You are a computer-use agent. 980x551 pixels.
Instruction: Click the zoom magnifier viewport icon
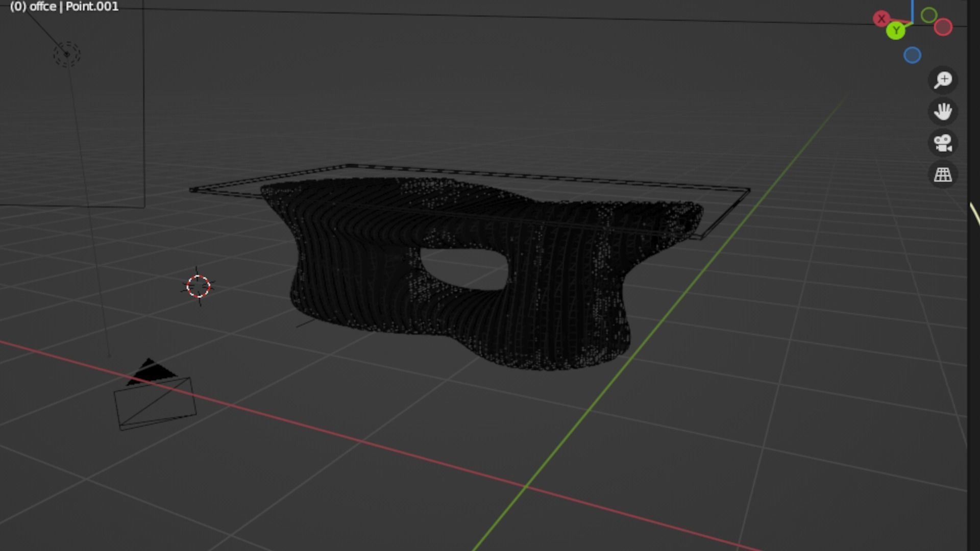943,80
